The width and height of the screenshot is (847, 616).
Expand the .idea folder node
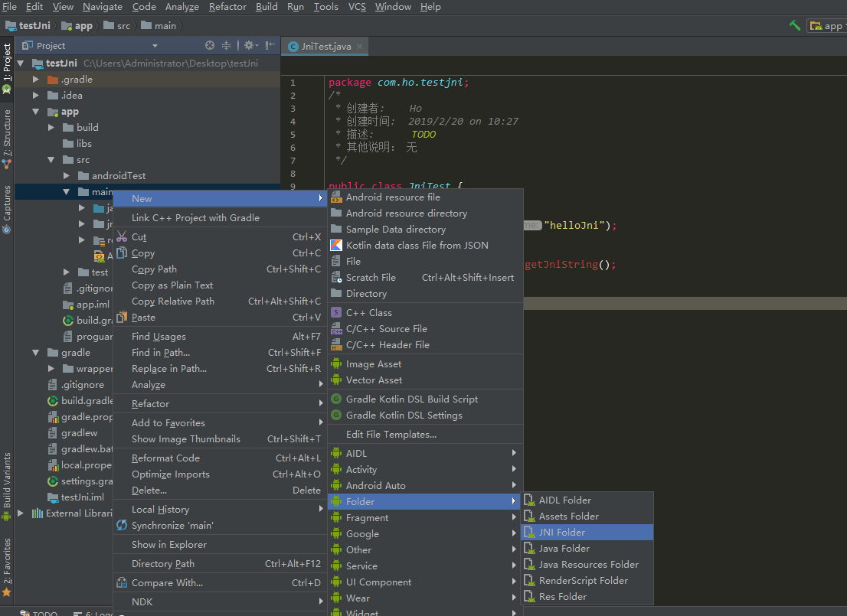[36, 96]
